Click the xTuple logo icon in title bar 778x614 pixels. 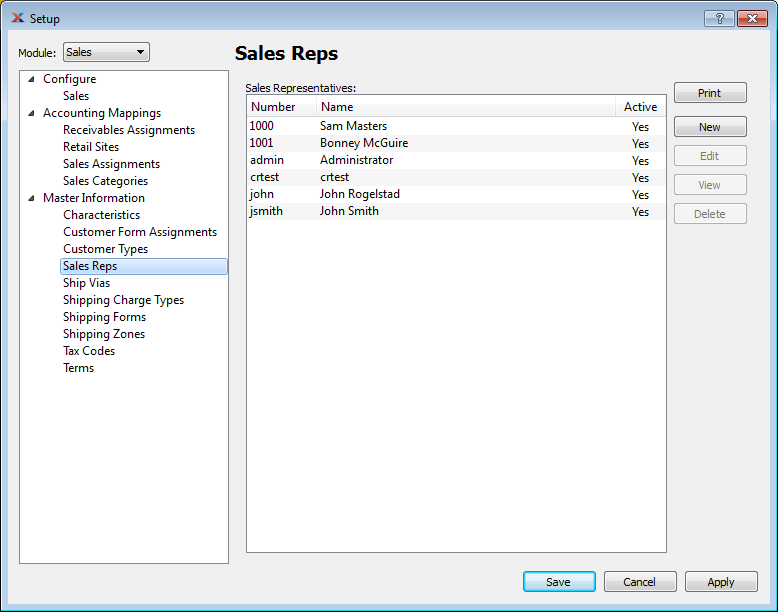(17, 18)
